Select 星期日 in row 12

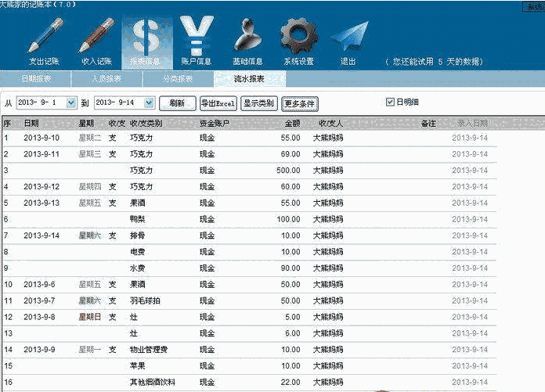pos(90,317)
